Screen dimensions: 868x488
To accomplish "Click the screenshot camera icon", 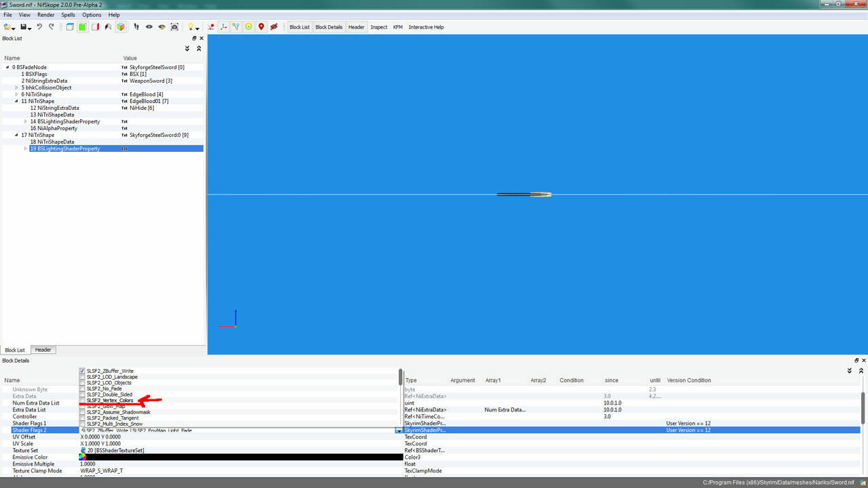I will point(174,27).
